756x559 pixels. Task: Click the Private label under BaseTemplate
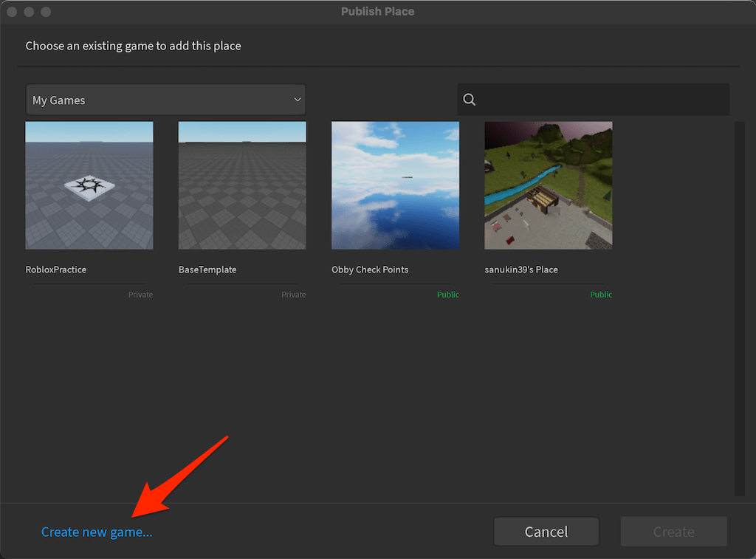pos(294,295)
